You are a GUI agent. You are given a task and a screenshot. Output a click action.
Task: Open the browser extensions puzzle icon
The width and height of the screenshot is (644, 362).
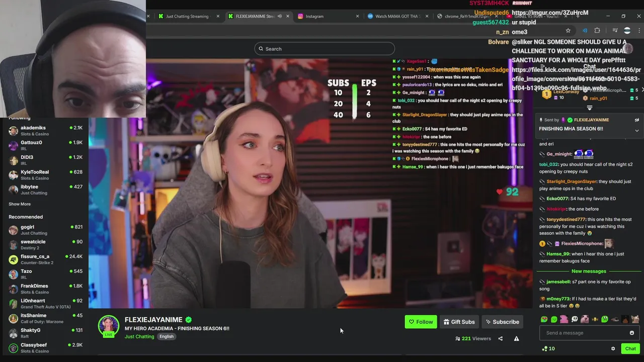(x=597, y=31)
